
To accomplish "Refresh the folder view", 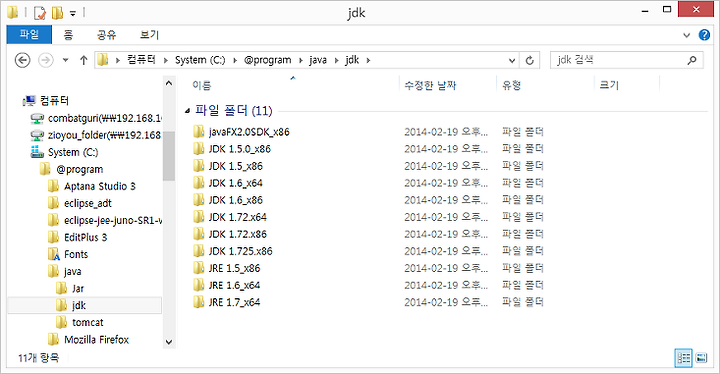I will point(529,60).
